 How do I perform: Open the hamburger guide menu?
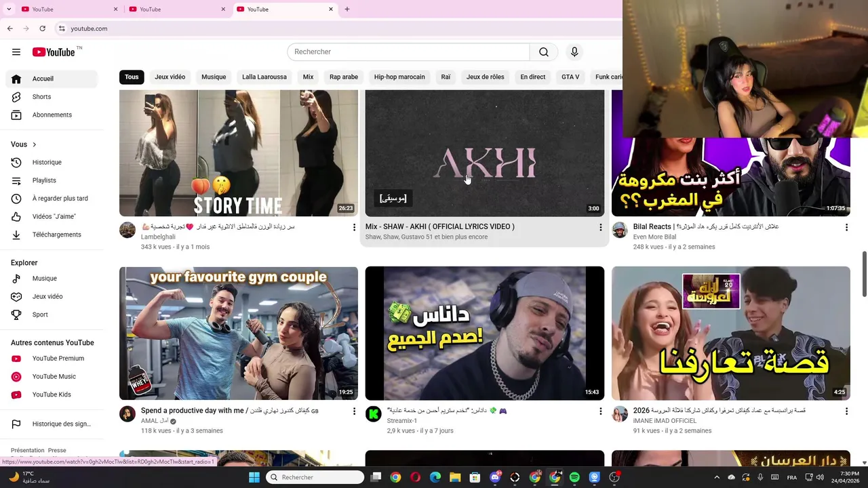coord(16,52)
